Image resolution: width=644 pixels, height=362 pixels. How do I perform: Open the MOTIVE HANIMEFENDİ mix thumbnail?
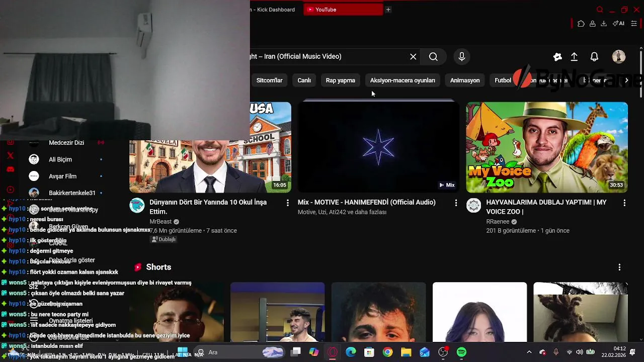point(378,147)
